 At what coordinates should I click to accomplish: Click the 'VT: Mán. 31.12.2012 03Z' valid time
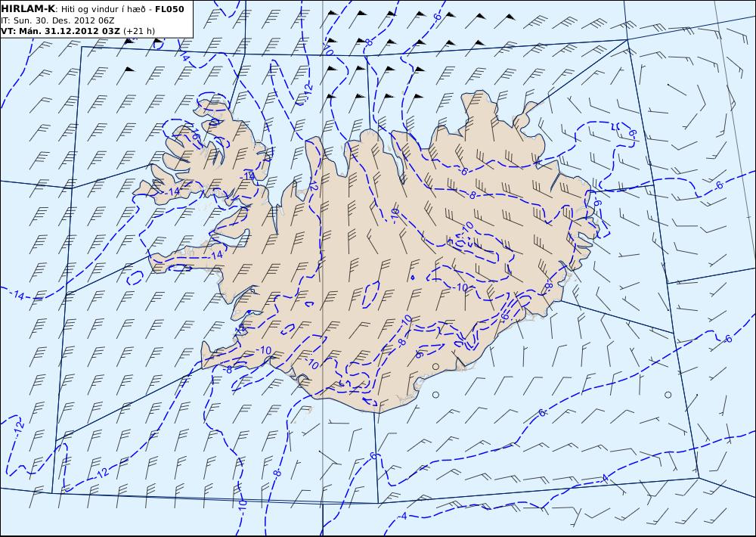click(x=60, y=31)
